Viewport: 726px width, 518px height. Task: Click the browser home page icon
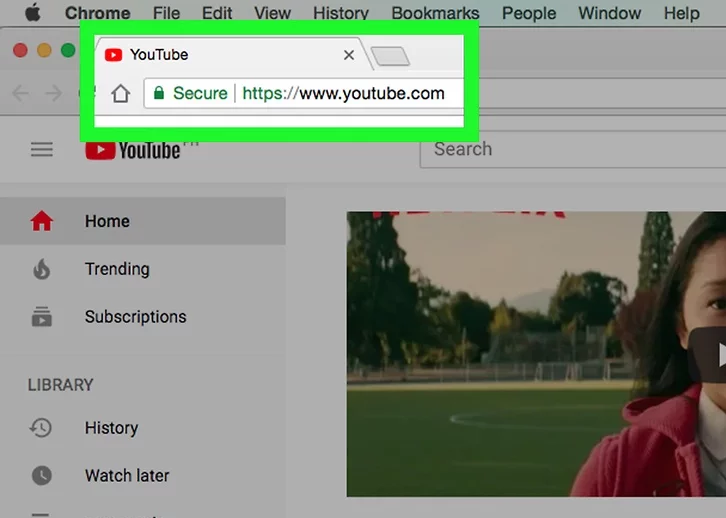point(121,93)
